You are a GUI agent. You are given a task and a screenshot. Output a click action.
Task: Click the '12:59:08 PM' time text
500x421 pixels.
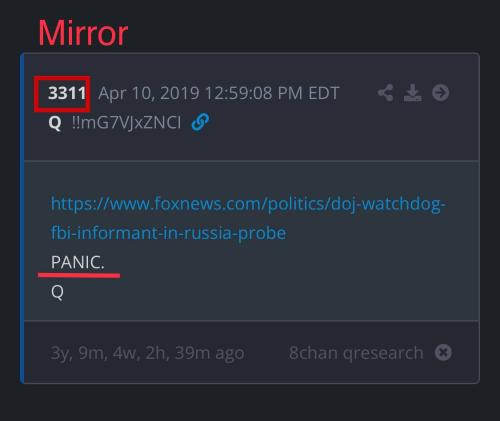pos(254,93)
